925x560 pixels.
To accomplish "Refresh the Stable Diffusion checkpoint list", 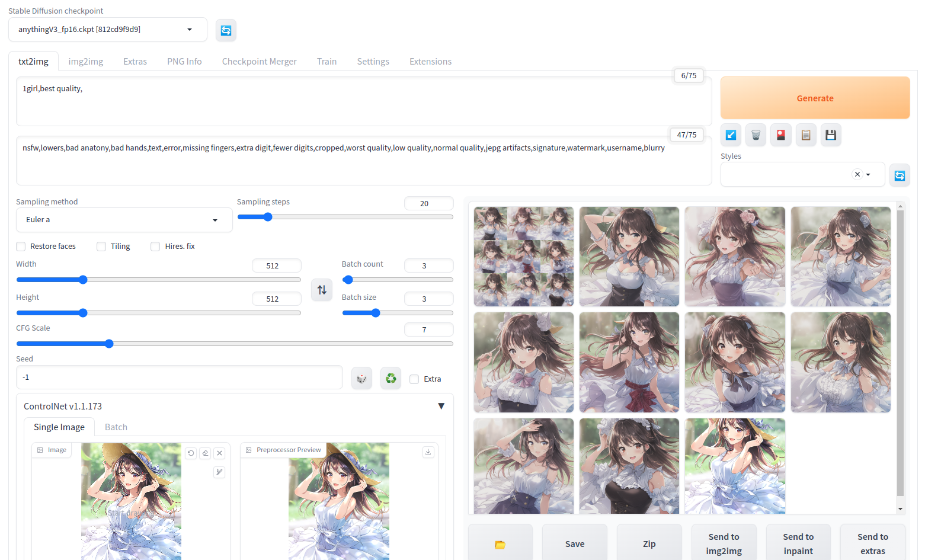I will tap(226, 29).
